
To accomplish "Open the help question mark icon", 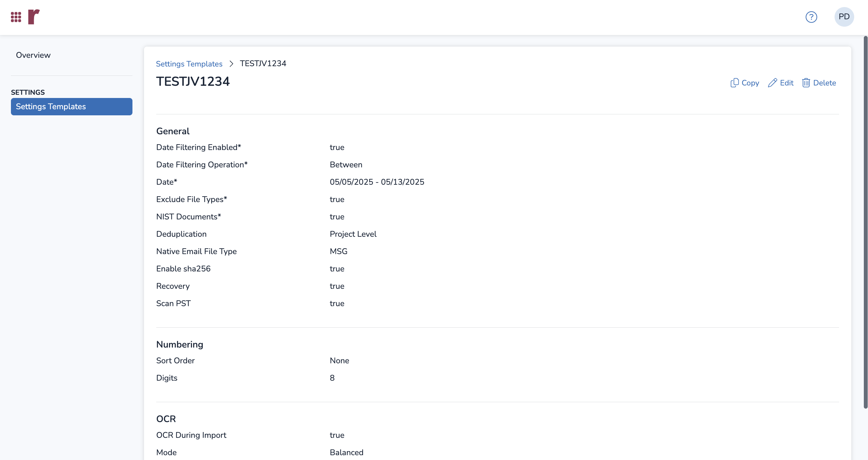I will coord(811,17).
